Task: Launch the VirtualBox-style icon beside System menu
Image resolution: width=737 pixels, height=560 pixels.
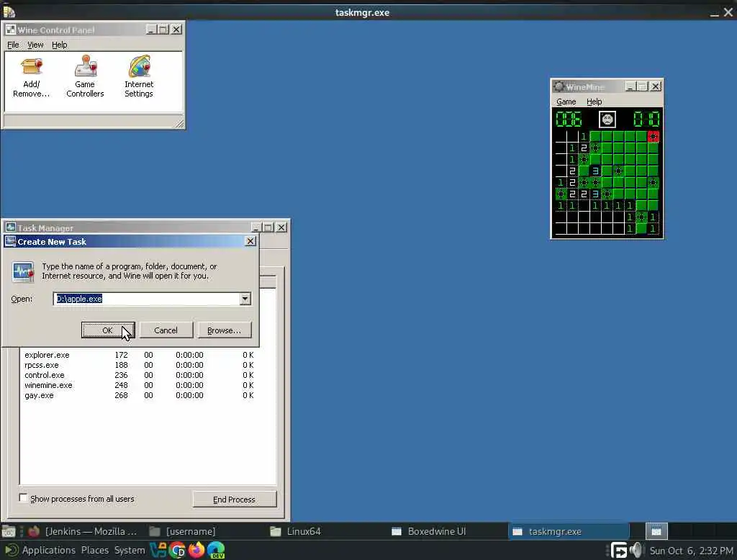Action: point(158,550)
